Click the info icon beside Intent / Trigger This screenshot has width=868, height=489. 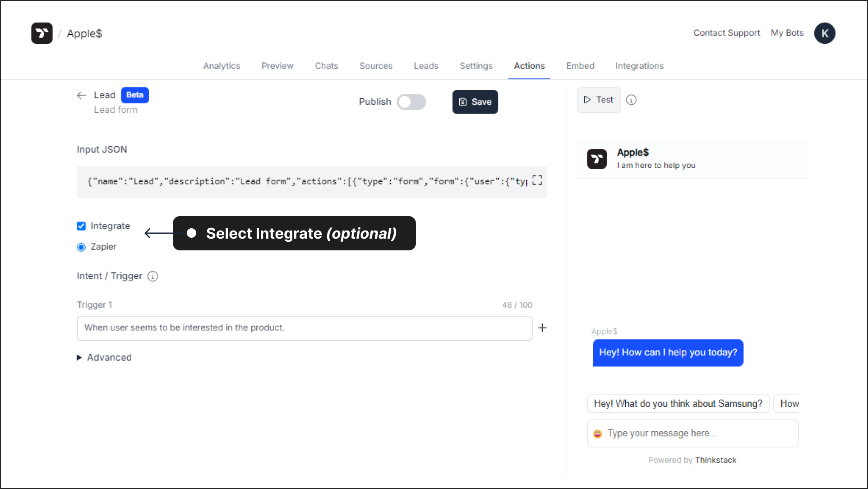click(153, 276)
